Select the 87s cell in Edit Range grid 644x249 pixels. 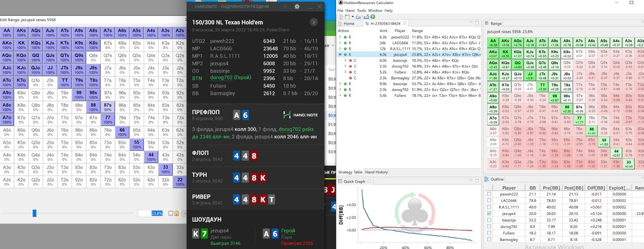(x=108, y=107)
